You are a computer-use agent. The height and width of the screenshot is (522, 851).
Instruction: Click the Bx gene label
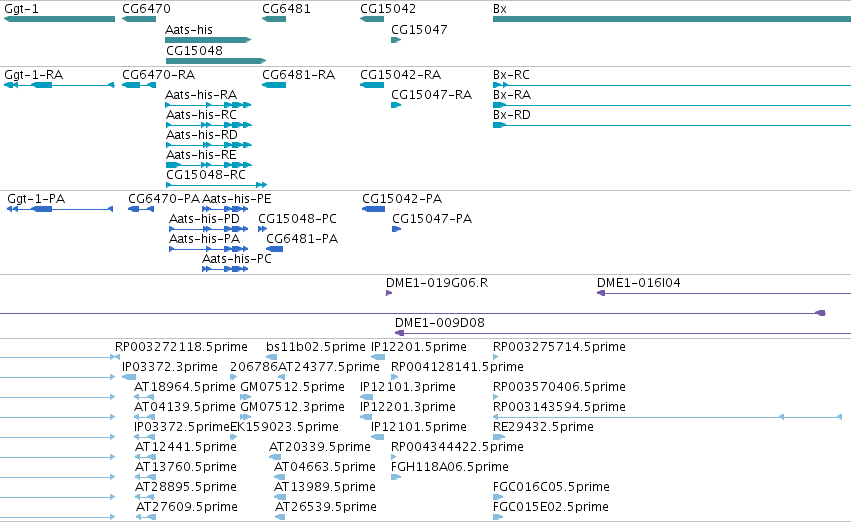(499, 9)
